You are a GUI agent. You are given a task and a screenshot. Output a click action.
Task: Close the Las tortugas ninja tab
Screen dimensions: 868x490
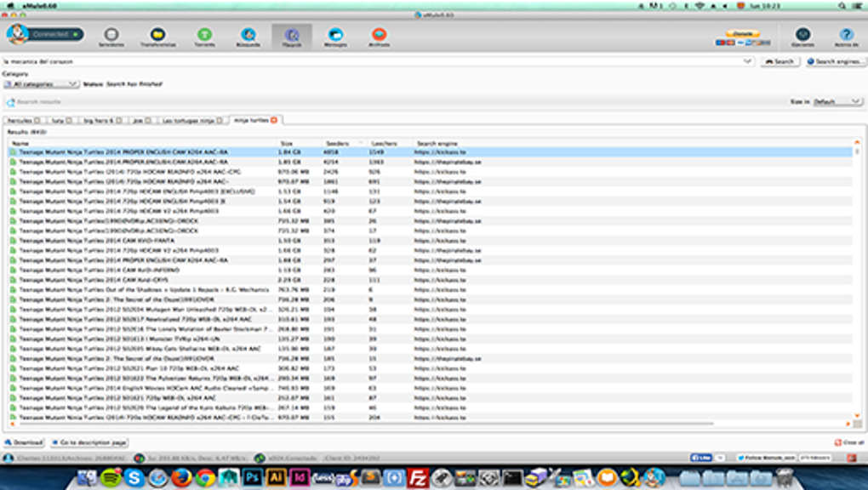coord(220,120)
